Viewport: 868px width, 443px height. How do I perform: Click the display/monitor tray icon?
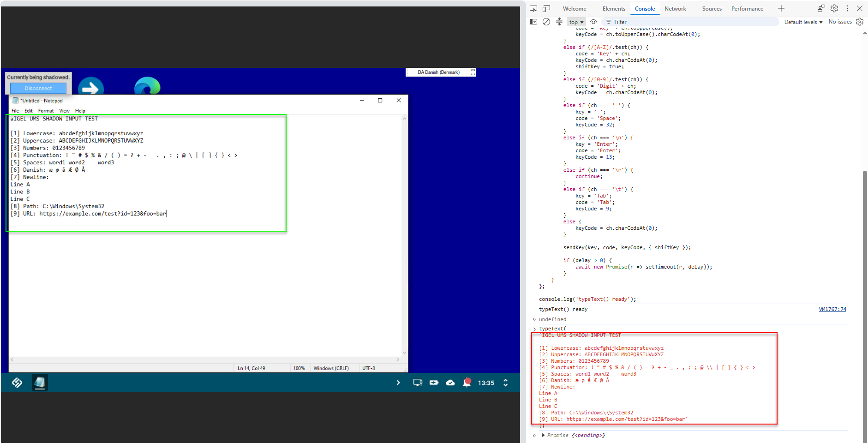tap(418, 383)
